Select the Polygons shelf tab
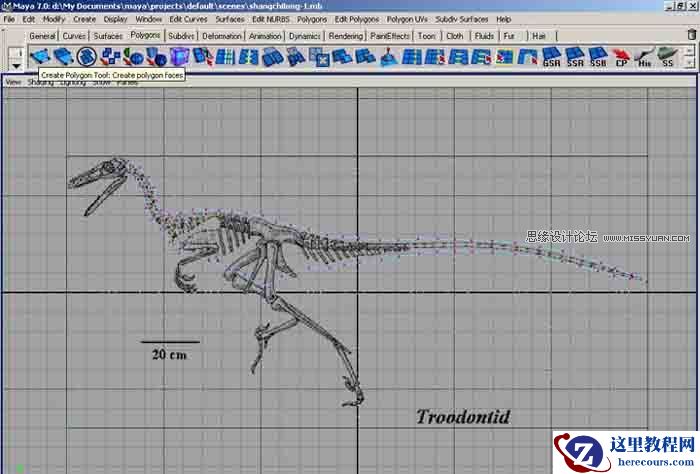Image resolution: width=700 pixels, height=474 pixels. pyautogui.click(x=146, y=35)
